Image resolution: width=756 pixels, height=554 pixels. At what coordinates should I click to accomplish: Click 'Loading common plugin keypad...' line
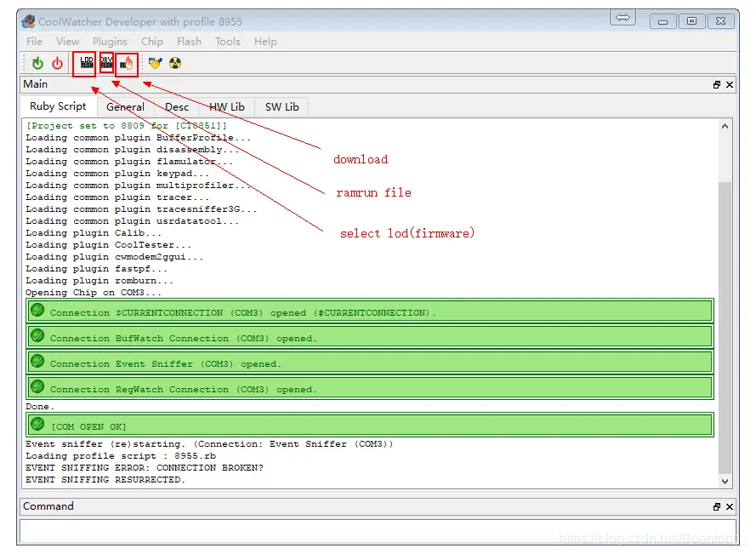[117, 174]
